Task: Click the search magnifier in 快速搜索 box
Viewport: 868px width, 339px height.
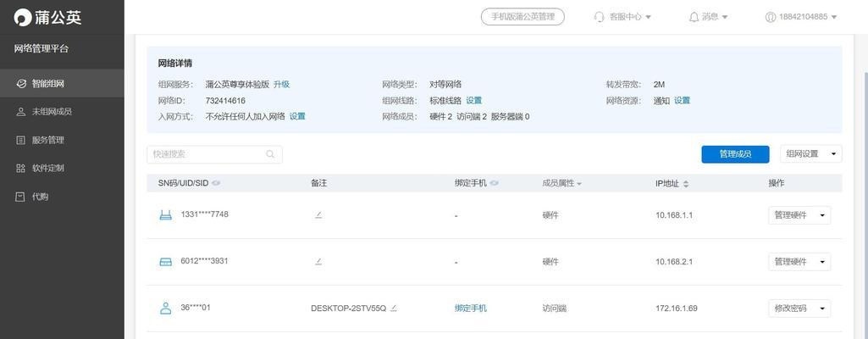Action: click(270, 154)
